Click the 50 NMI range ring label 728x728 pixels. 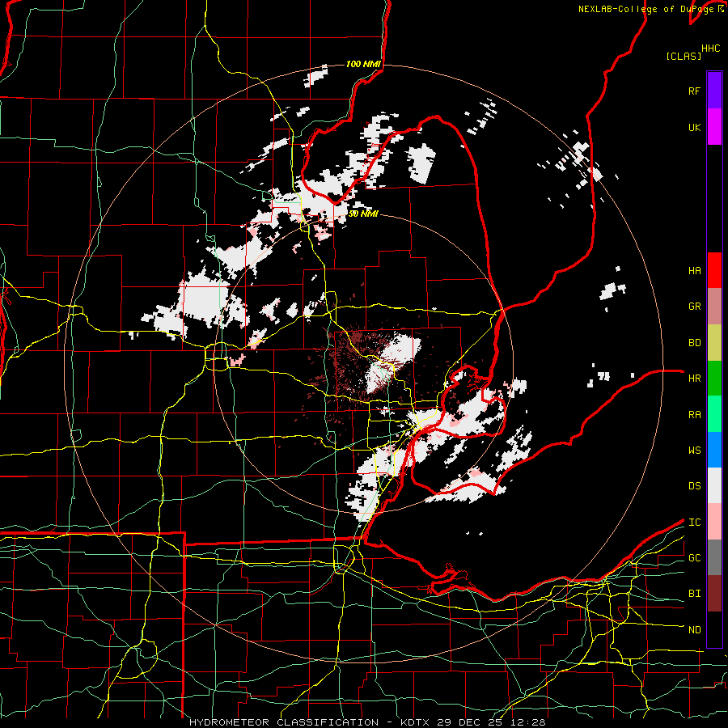(x=363, y=214)
